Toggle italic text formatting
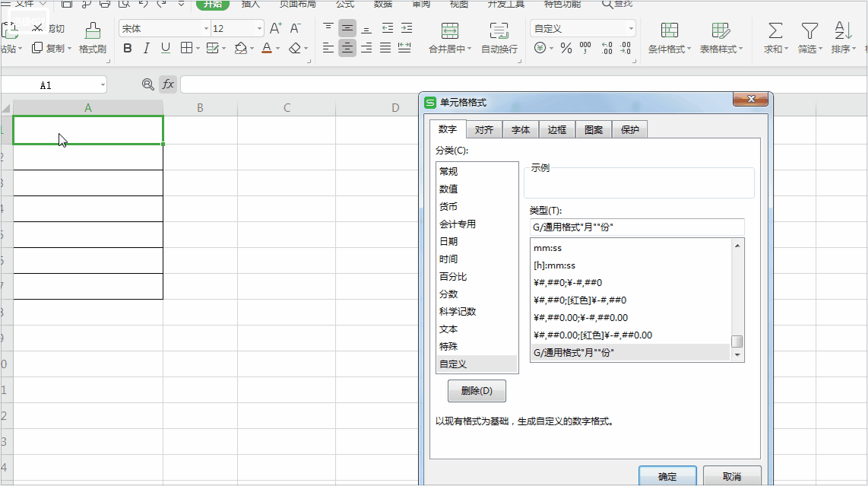The height and width of the screenshot is (486, 868). pyautogui.click(x=145, y=49)
